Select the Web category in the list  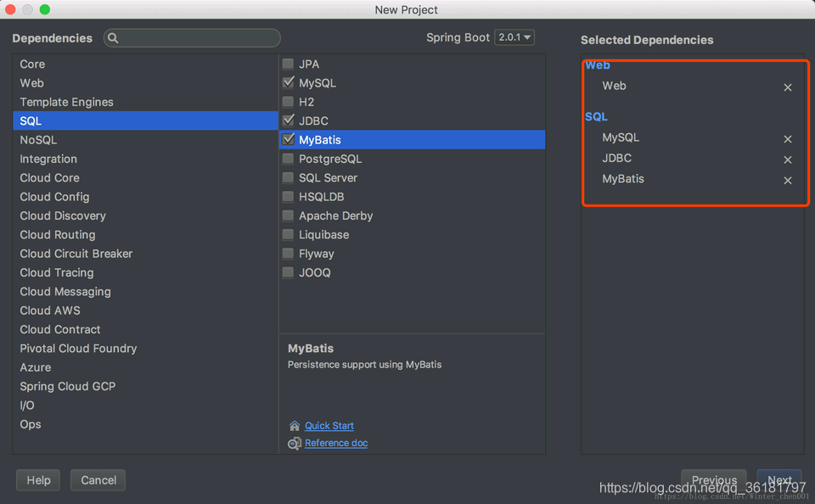pos(145,83)
